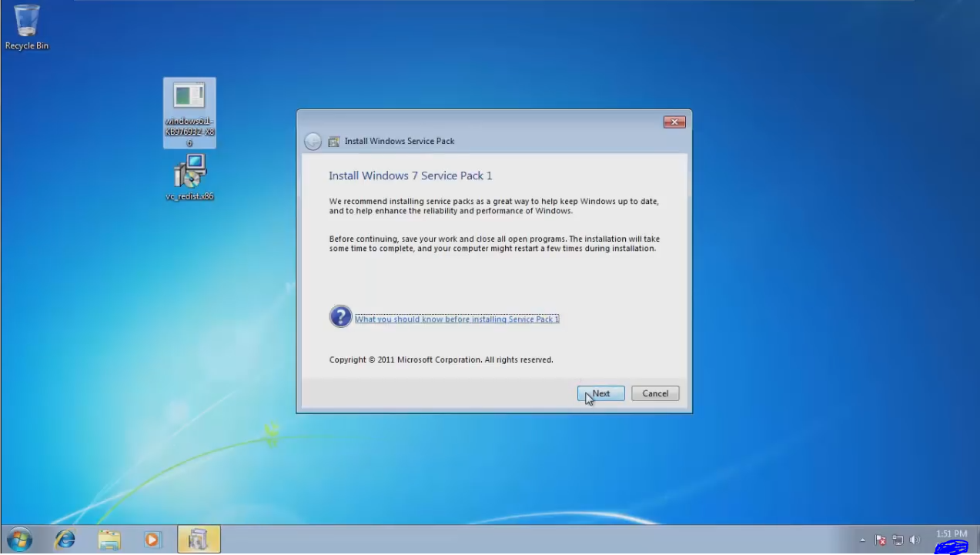The height and width of the screenshot is (555, 980).
Task: Open the volume speaker icon
Action: (915, 540)
